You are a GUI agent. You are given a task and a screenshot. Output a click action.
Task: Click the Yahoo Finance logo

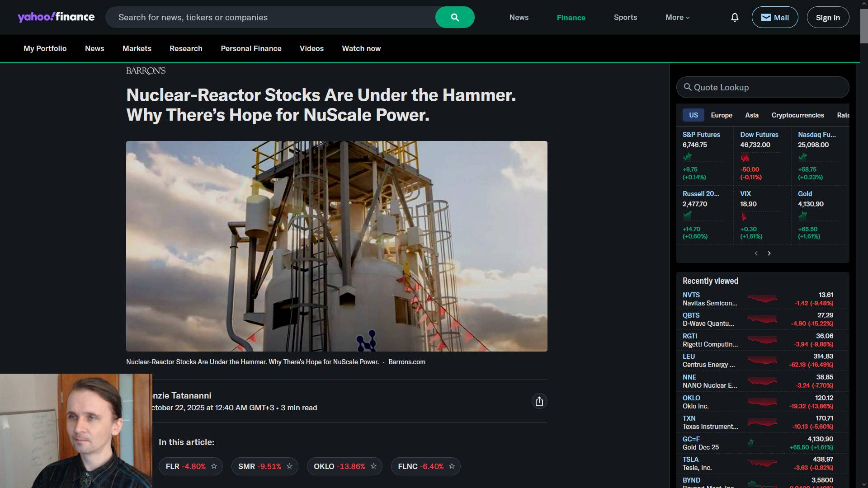click(x=56, y=17)
